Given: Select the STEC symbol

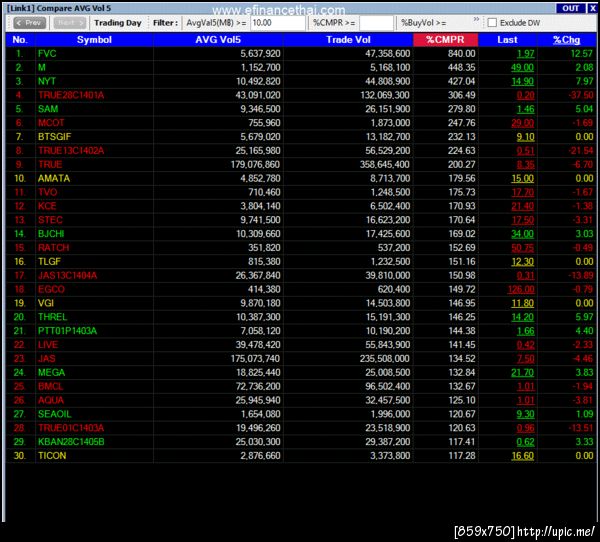Looking at the screenshot, I should pos(50,220).
